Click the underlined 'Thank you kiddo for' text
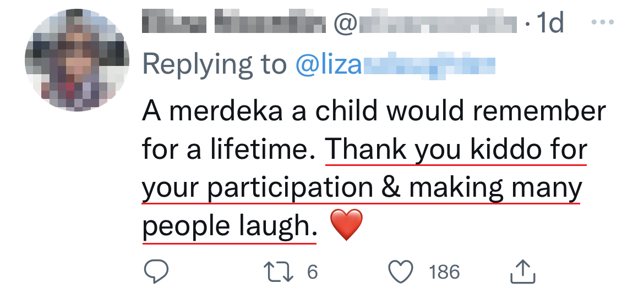The height and width of the screenshot is (294, 644). click(456, 149)
